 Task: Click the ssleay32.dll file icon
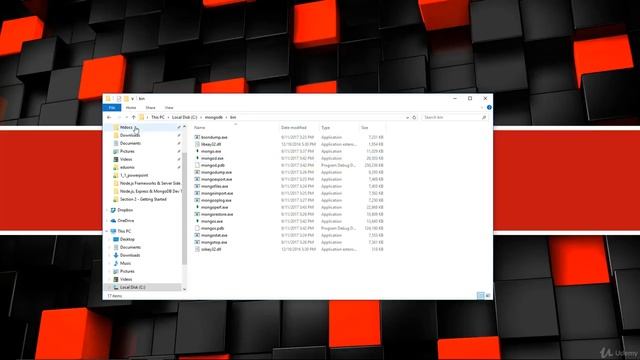(x=197, y=249)
